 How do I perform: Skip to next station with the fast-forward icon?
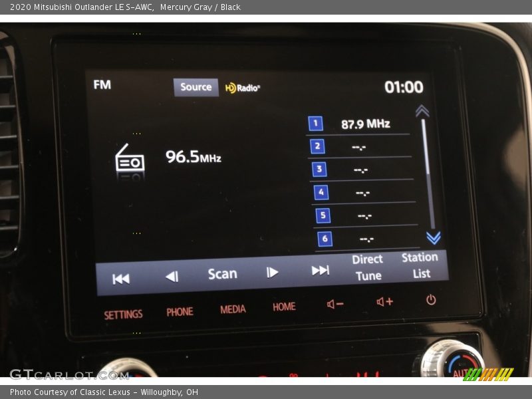tap(320, 271)
